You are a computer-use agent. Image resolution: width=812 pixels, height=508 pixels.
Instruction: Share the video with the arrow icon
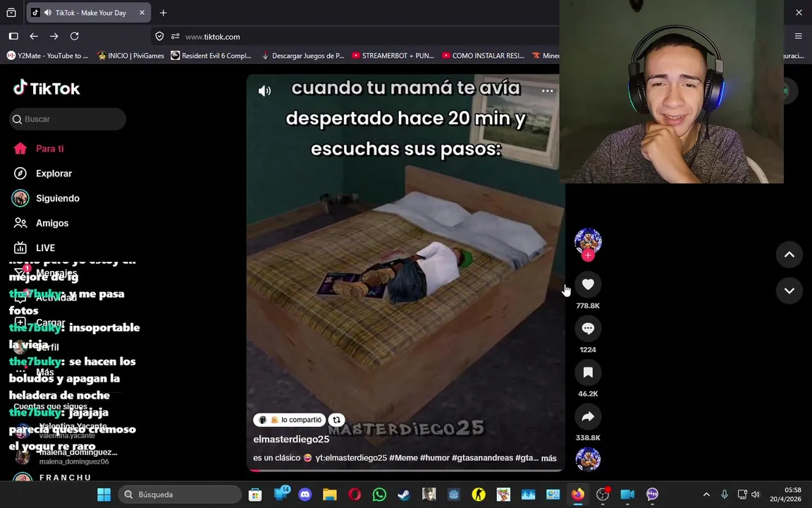tap(588, 416)
